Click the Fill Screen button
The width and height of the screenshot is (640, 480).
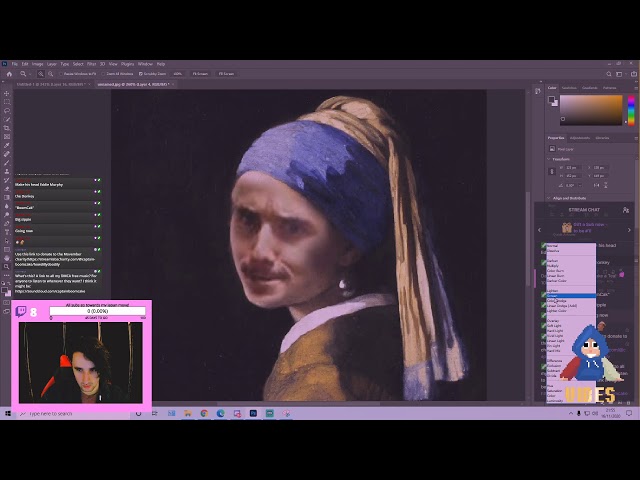pos(226,74)
